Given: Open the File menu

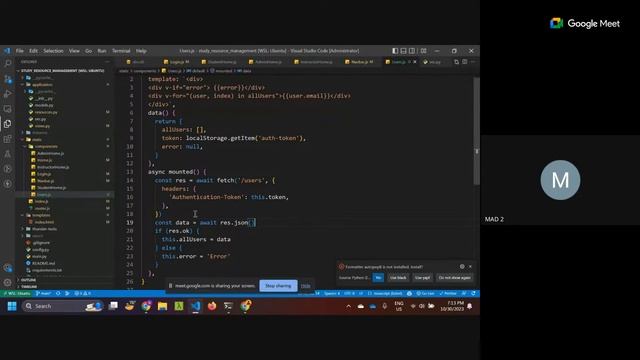Looking at the screenshot, I should point(20,51).
